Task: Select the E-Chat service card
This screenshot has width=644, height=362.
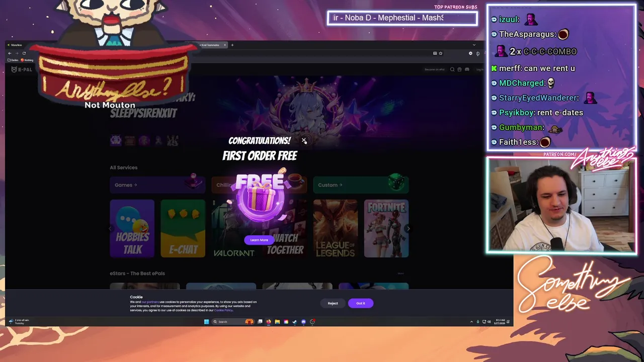Action: [183, 228]
